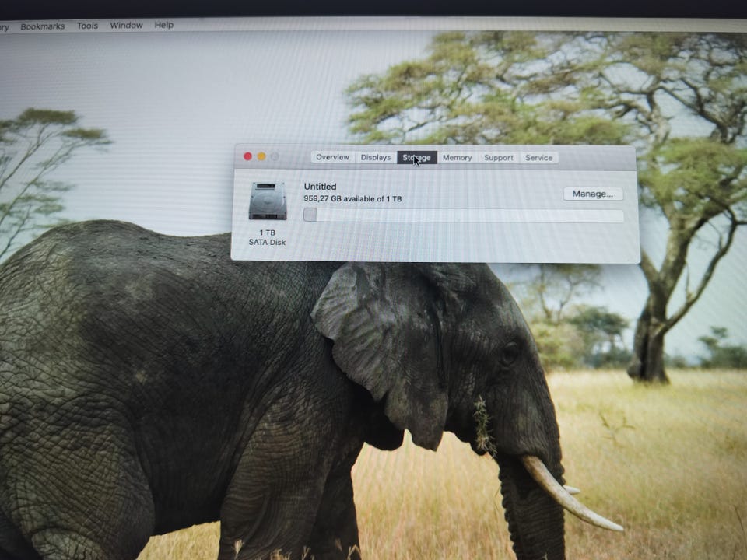Go to the Service tab

click(x=538, y=158)
